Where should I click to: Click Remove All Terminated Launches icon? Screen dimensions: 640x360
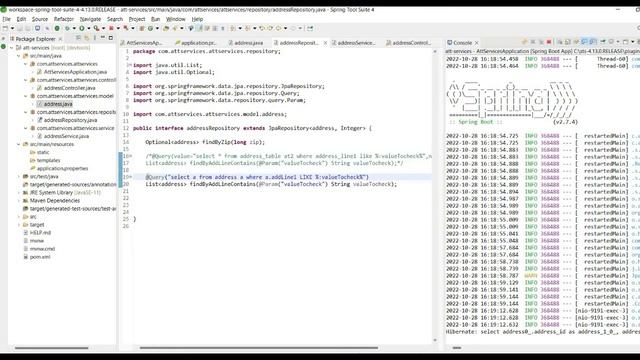[541, 42]
